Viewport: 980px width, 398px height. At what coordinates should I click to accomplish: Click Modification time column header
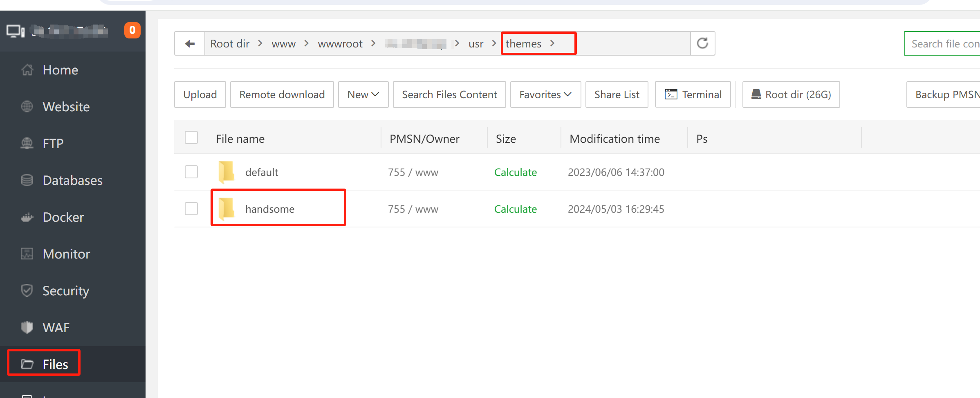tap(614, 139)
